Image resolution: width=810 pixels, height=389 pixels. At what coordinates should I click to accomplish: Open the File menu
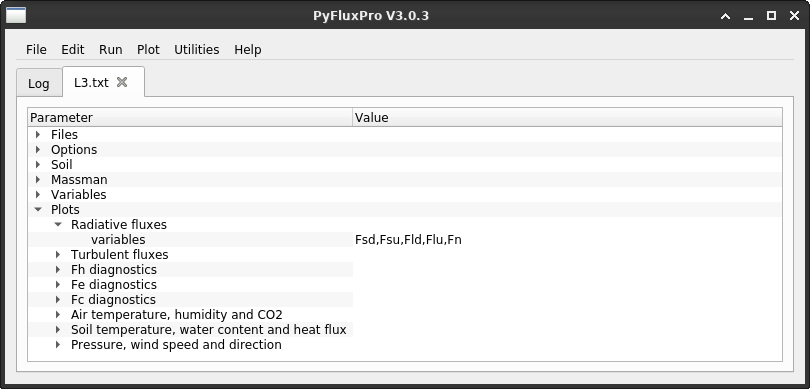point(36,50)
